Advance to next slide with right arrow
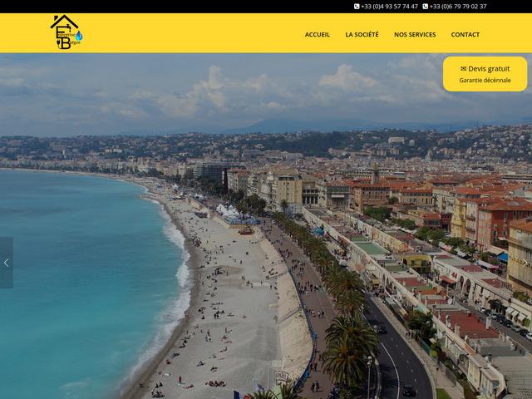Viewport: 532px width, 399px height. [525, 263]
